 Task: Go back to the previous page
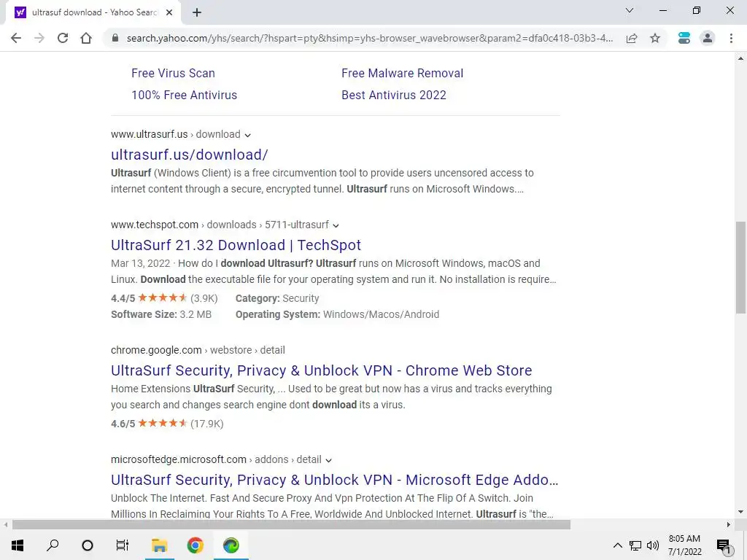pos(16,38)
